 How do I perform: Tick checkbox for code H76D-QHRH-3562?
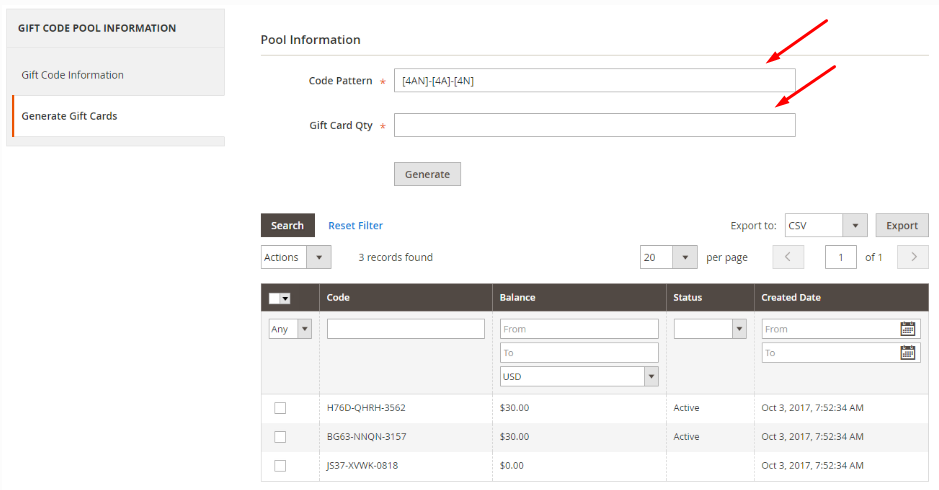pos(280,408)
